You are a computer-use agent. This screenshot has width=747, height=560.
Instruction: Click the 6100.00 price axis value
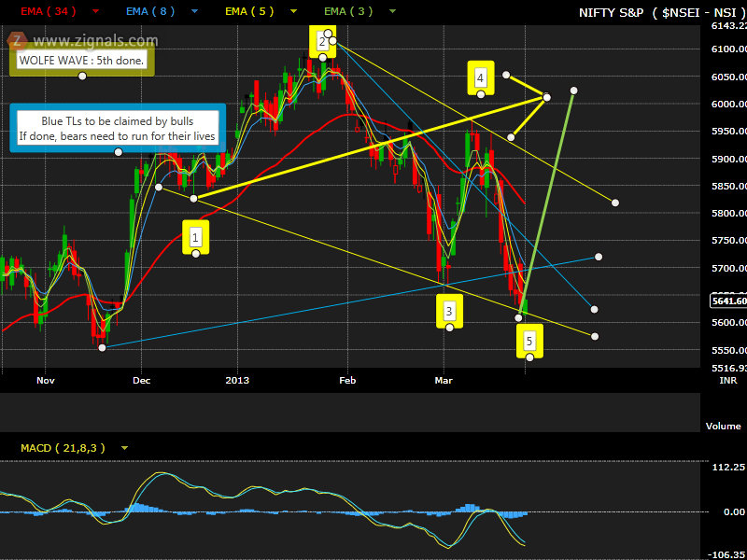(x=729, y=49)
